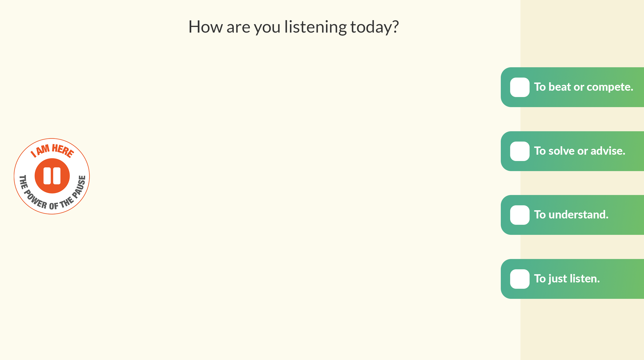Image resolution: width=644 pixels, height=360 pixels.
Task: Pick the "To understand." label text
Action: click(x=571, y=215)
